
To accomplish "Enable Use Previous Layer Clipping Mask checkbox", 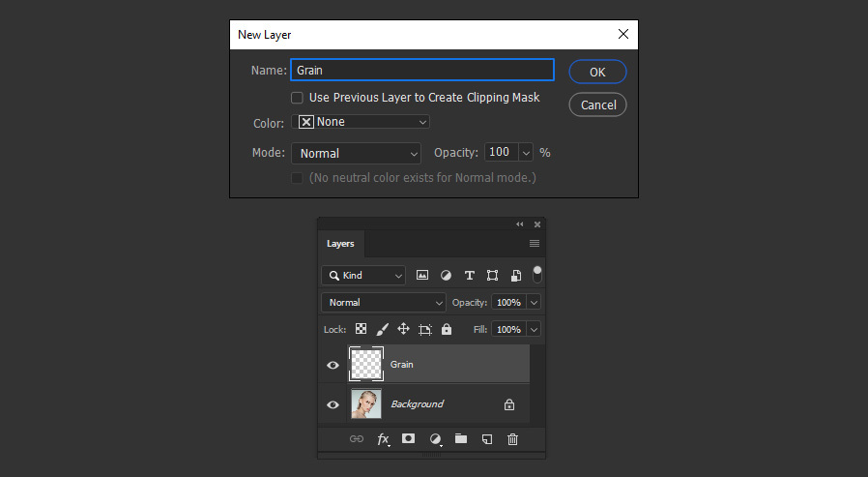I will pyautogui.click(x=298, y=98).
